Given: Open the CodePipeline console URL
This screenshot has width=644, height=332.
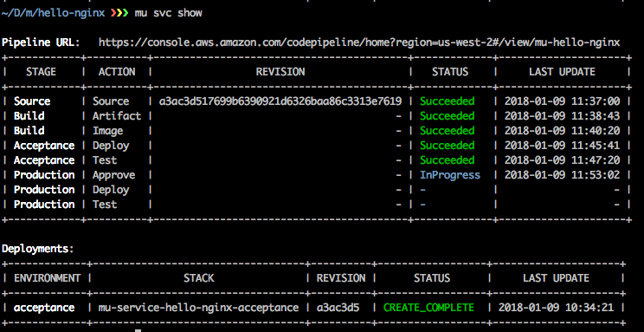Looking at the screenshot, I should coord(359,42).
